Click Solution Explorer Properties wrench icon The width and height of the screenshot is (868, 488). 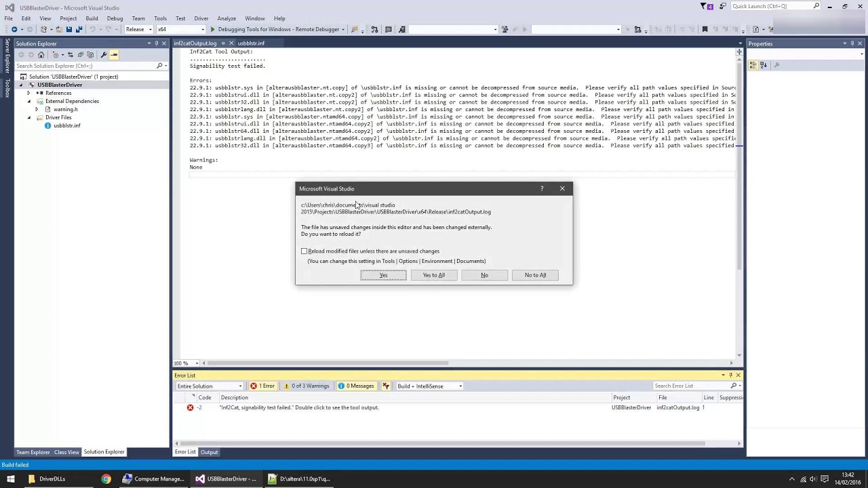[x=104, y=55]
